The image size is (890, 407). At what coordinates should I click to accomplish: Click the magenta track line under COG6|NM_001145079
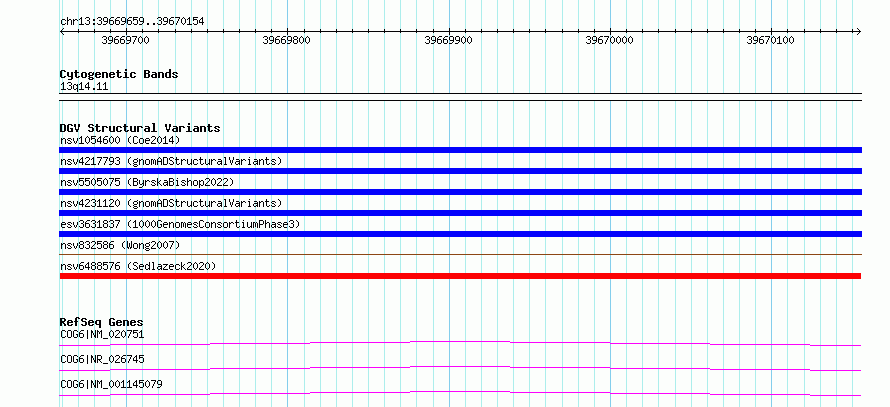pyautogui.click(x=460, y=393)
